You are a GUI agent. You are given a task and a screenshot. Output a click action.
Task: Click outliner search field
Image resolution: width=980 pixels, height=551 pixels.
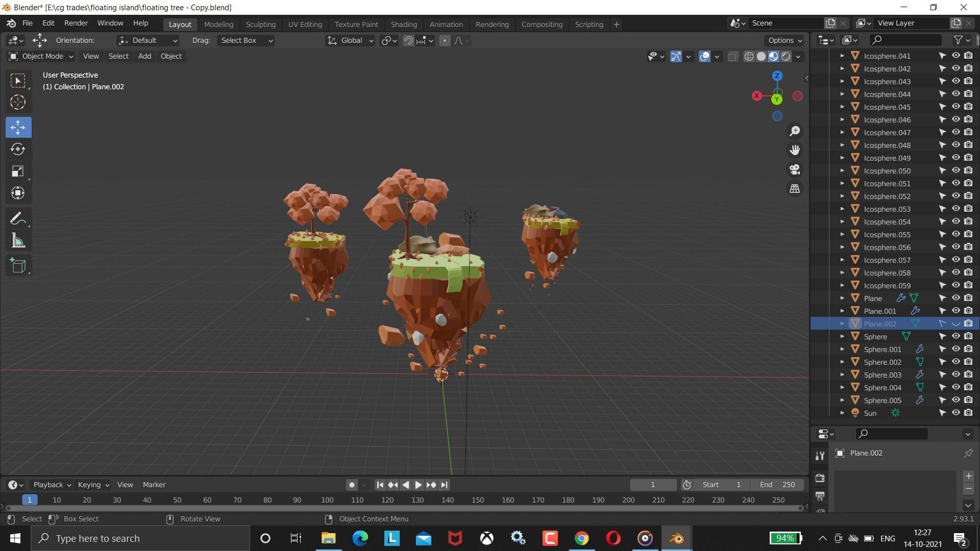tap(905, 40)
